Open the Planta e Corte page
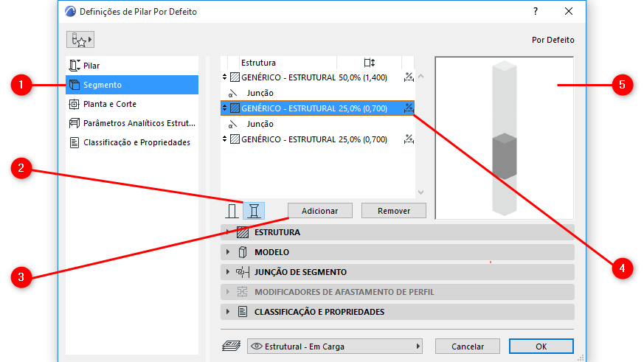644x362 pixels. click(132, 104)
